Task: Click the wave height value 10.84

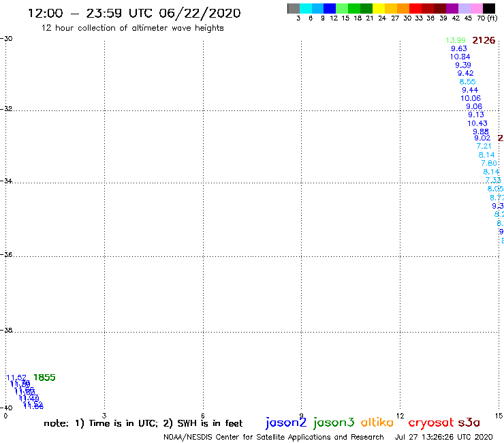Action: (460, 57)
